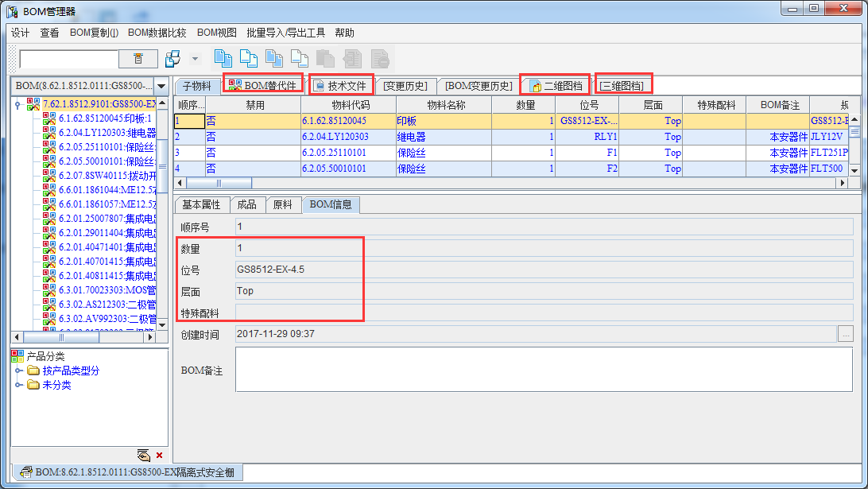Screen dimensions: 868x489
Task: Switch to the 二维图档 tab
Action: [556, 86]
